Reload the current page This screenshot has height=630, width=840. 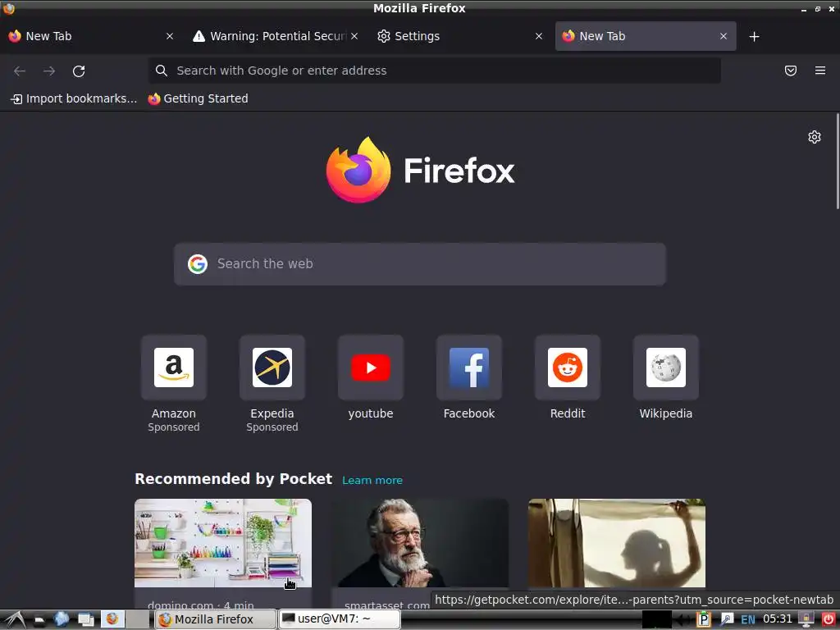(79, 71)
